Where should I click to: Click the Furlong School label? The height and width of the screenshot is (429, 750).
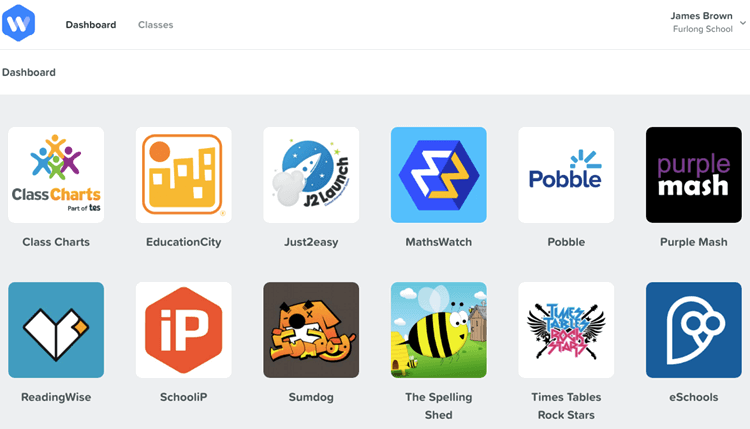point(703,29)
